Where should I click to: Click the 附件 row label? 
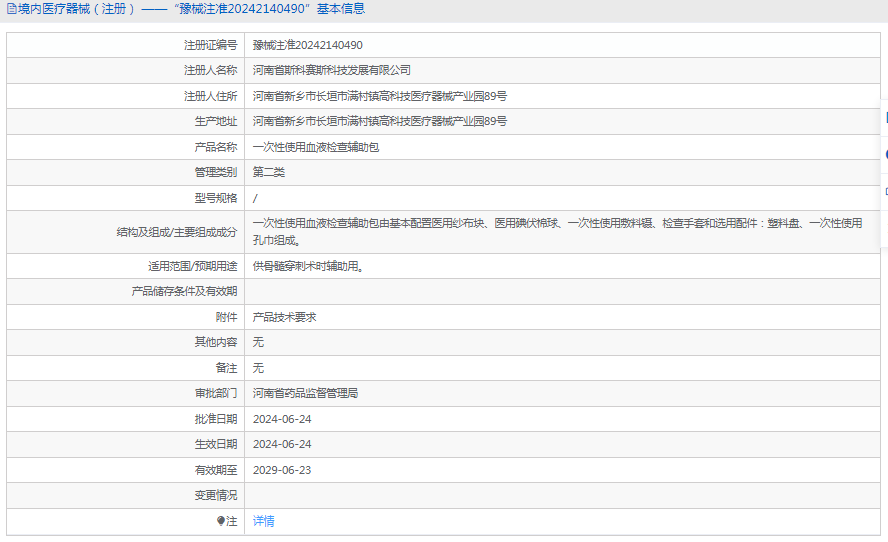[227, 317]
